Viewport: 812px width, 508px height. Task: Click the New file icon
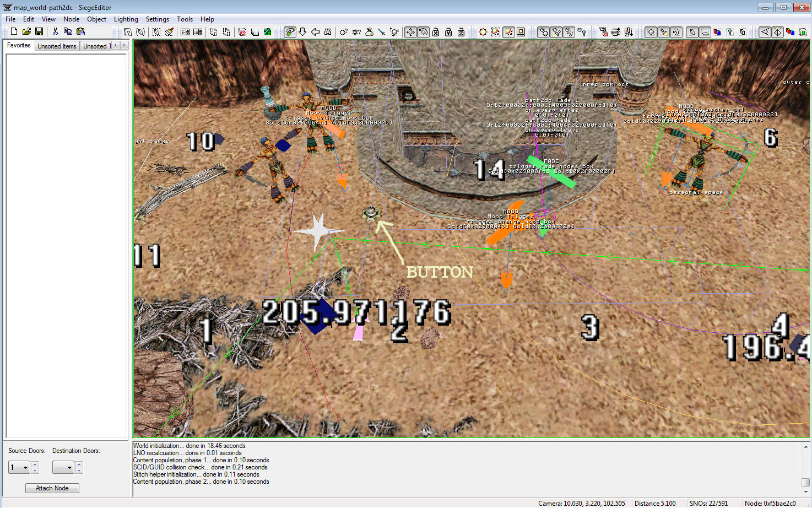(x=14, y=32)
